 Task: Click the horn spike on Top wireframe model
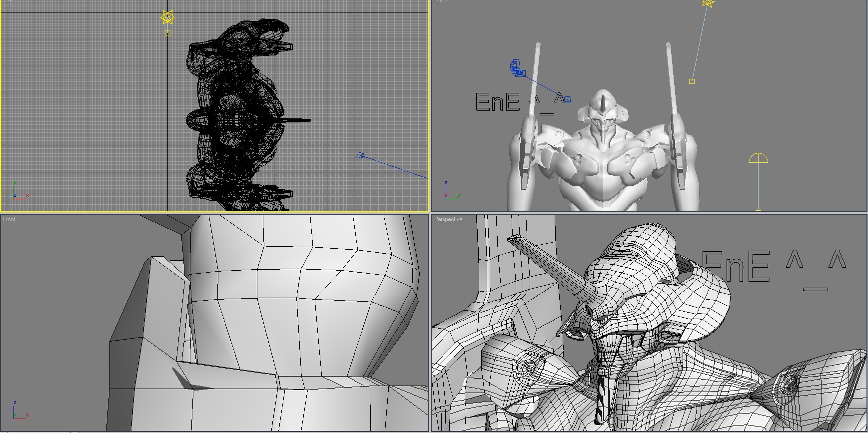click(x=295, y=120)
